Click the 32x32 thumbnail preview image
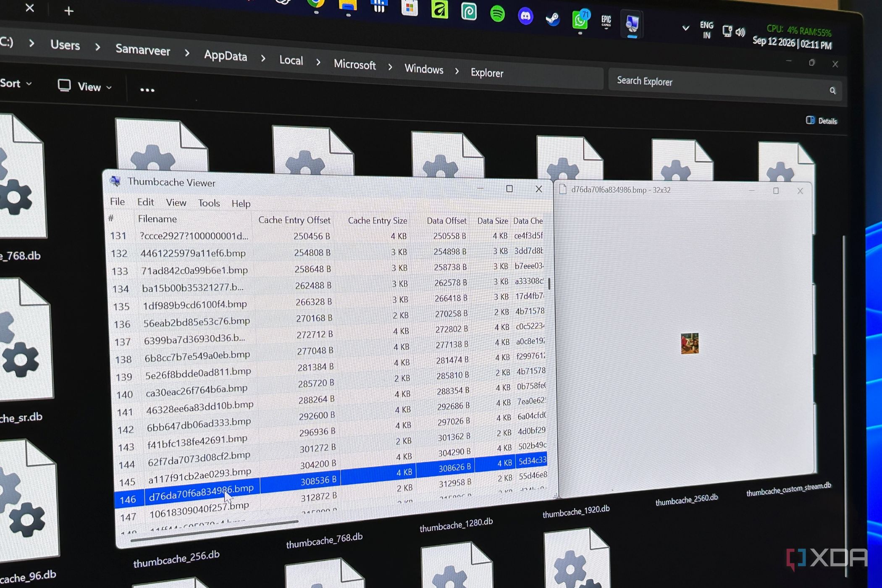Viewport: 882px width, 588px height. 689,343
